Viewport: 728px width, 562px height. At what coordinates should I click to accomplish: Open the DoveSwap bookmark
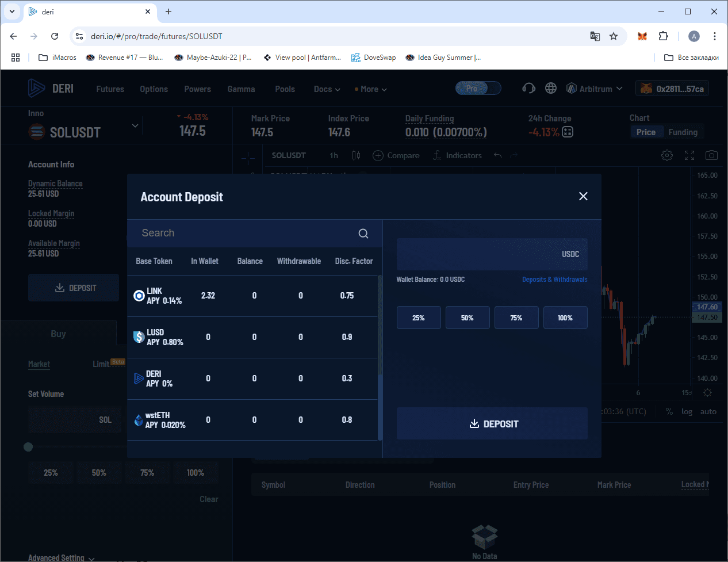tap(374, 58)
